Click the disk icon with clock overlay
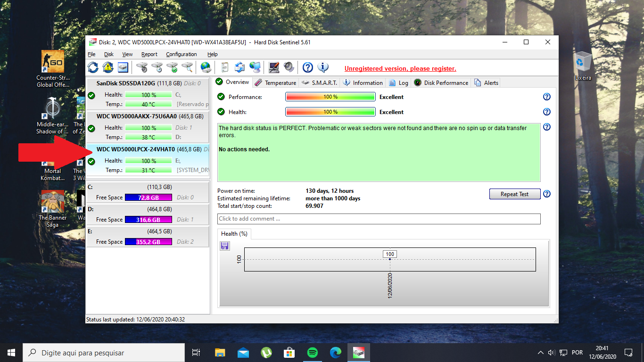This screenshot has width=644, height=362. [x=157, y=67]
